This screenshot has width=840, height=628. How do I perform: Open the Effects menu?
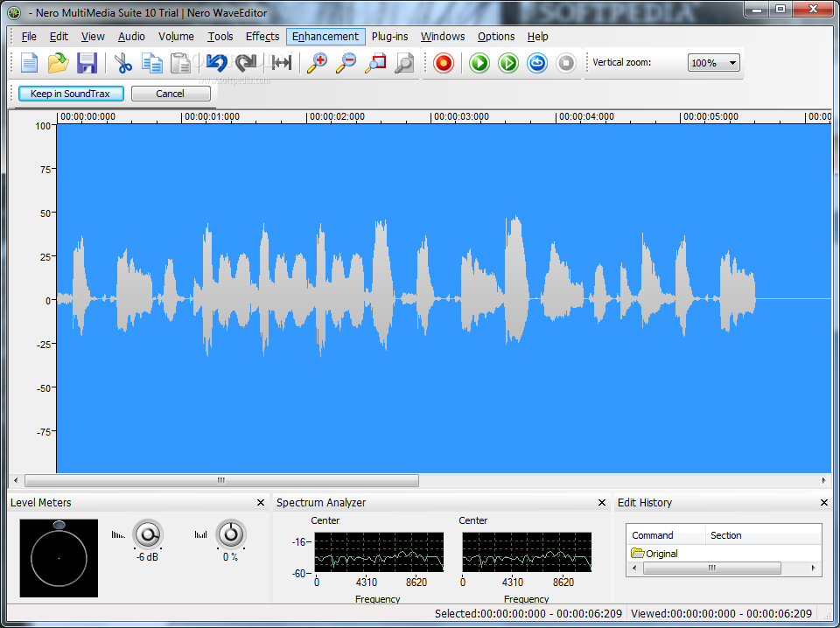point(262,37)
